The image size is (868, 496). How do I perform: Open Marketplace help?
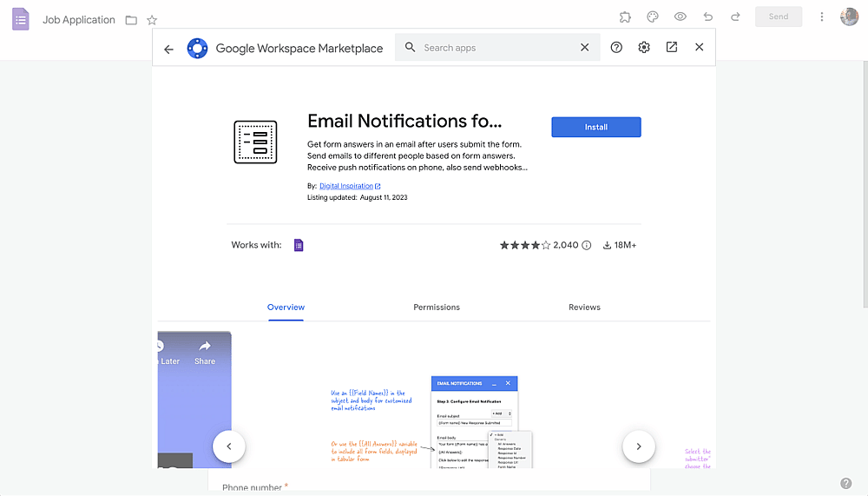616,47
